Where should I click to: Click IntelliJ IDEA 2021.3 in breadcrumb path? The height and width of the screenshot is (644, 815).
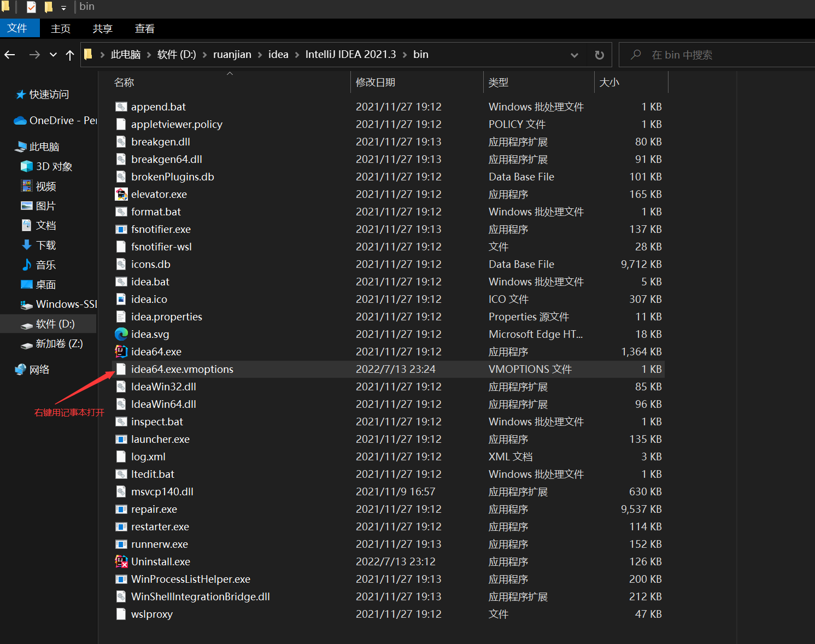(x=350, y=55)
